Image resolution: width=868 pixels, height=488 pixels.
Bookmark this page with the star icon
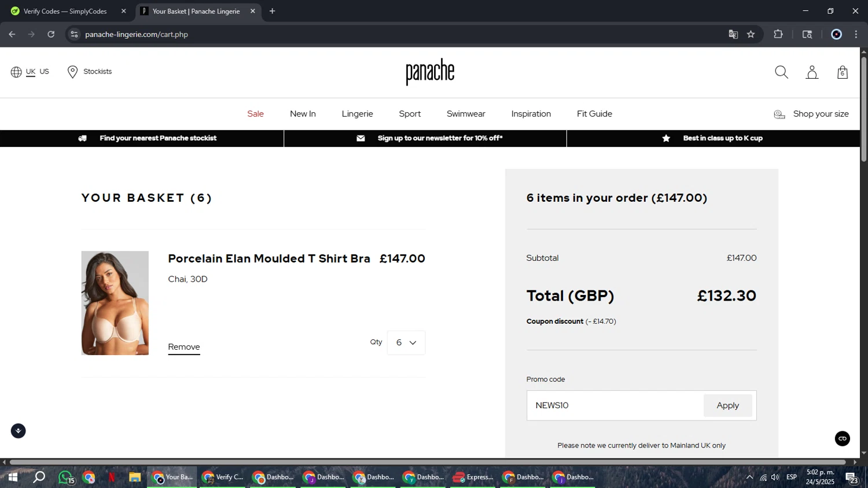coord(751,34)
